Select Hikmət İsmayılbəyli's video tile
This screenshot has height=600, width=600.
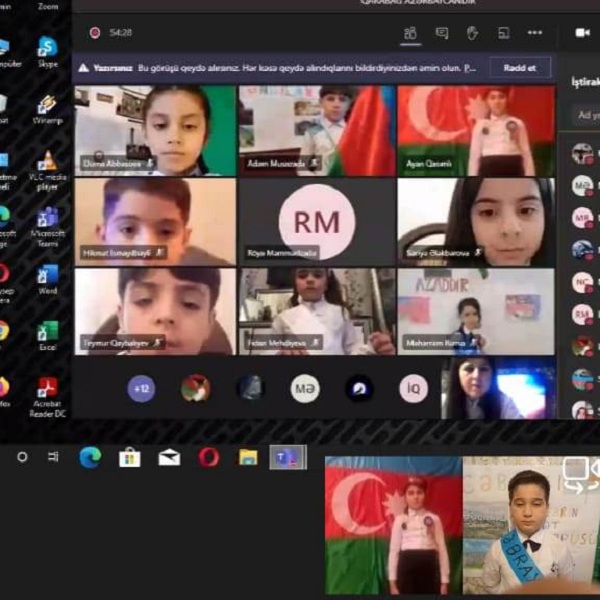tap(155, 222)
